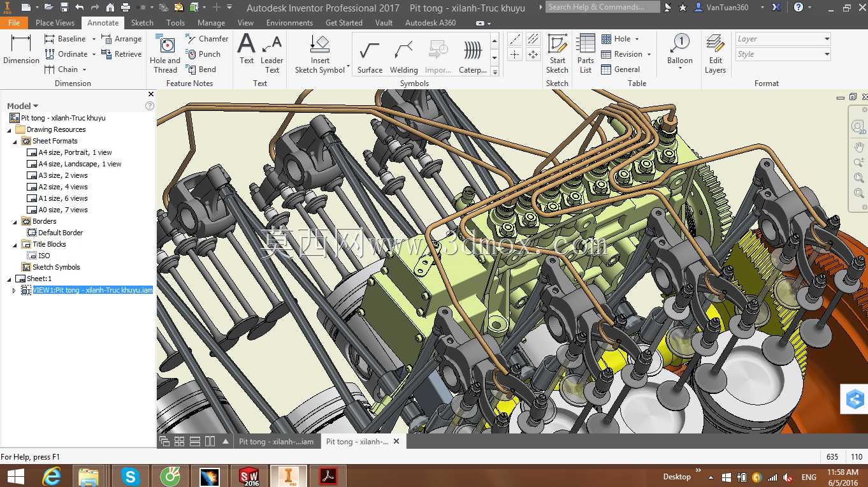Open Internet Explorer from the taskbar
Image resolution: width=868 pixels, height=487 pixels.
52,476
